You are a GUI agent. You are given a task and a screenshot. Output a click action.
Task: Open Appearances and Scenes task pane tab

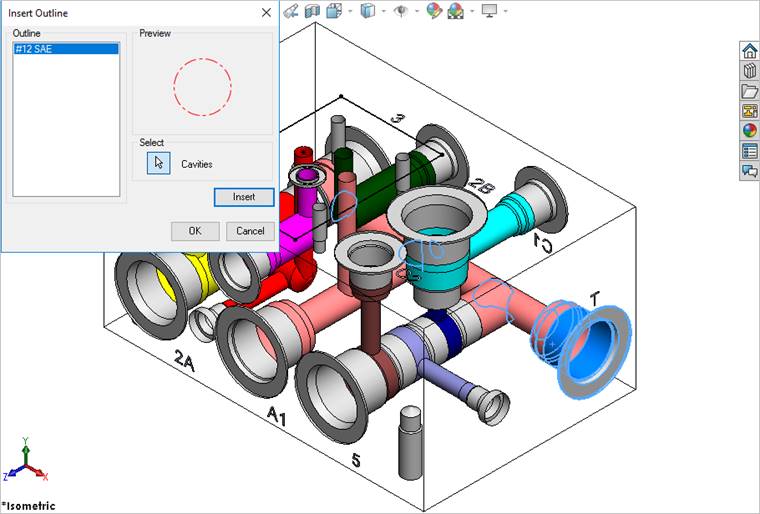(749, 131)
